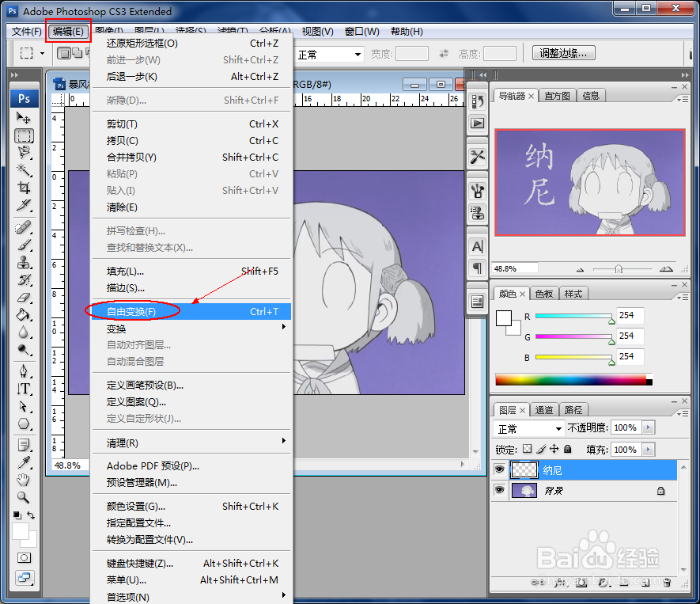
Task: Switch to the 通道 tab
Action: 544,409
